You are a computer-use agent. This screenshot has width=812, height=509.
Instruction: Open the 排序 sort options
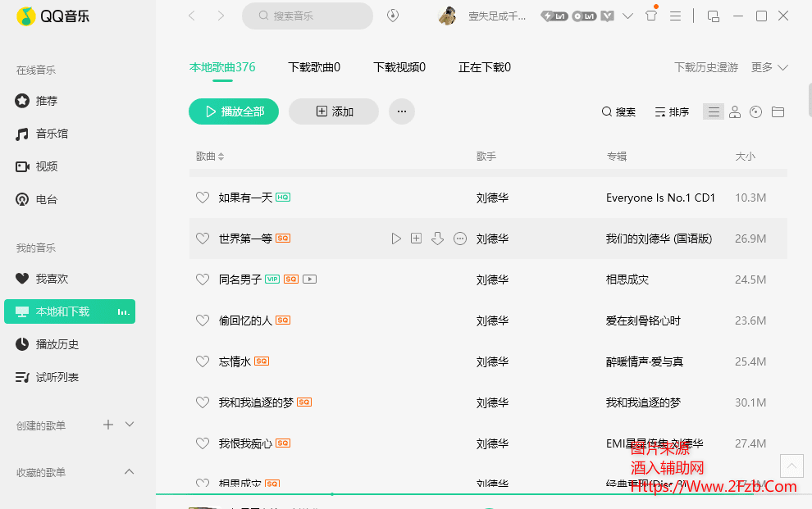[x=672, y=112]
